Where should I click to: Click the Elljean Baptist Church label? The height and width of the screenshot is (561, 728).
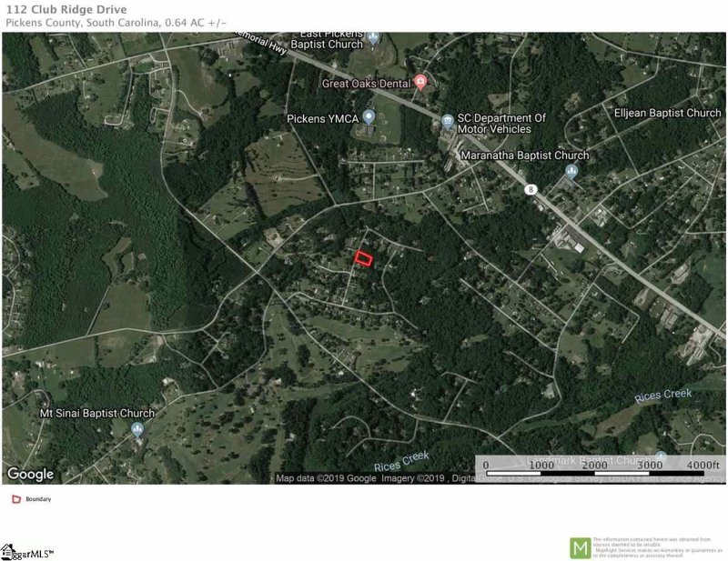pos(667,113)
